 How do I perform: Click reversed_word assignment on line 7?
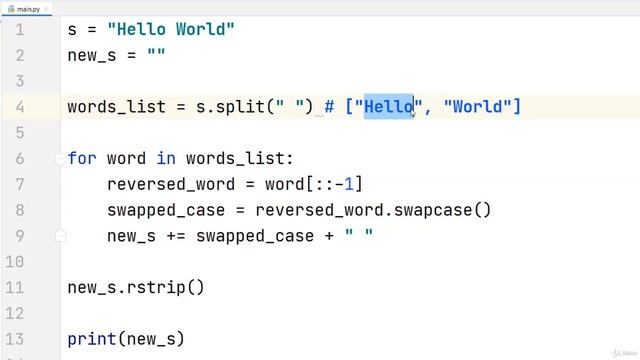(x=171, y=184)
